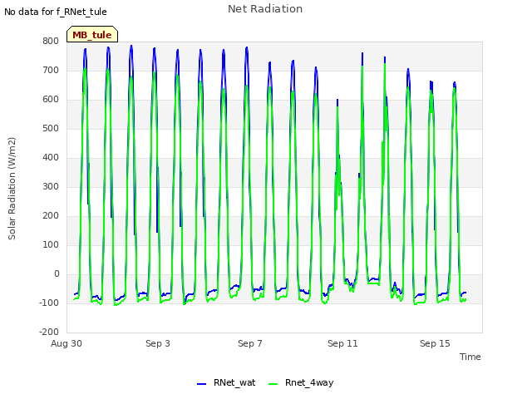Click the 0 y-axis tick label
The width and height of the screenshot is (532, 399).
pos(57,274)
